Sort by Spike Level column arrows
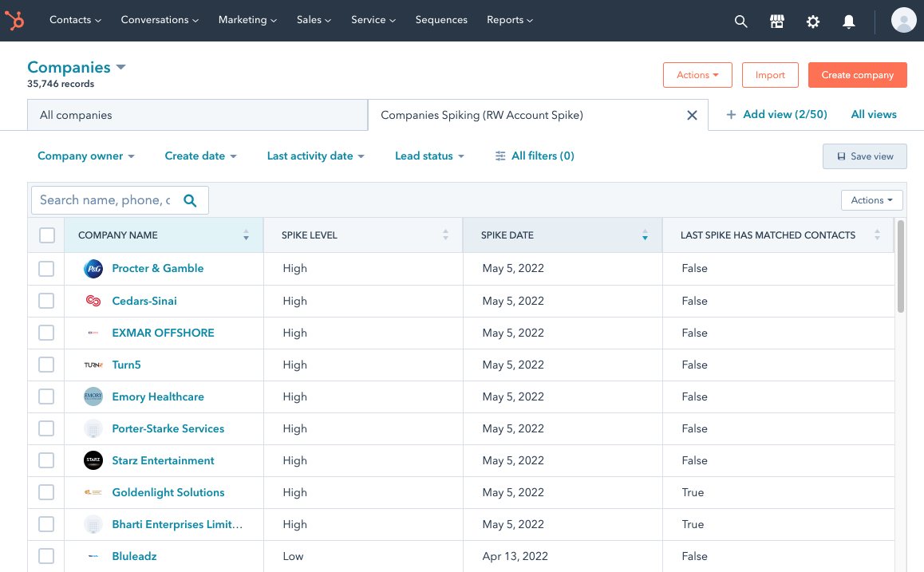The width and height of the screenshot is (924, 572). click(x=445, y=235)
